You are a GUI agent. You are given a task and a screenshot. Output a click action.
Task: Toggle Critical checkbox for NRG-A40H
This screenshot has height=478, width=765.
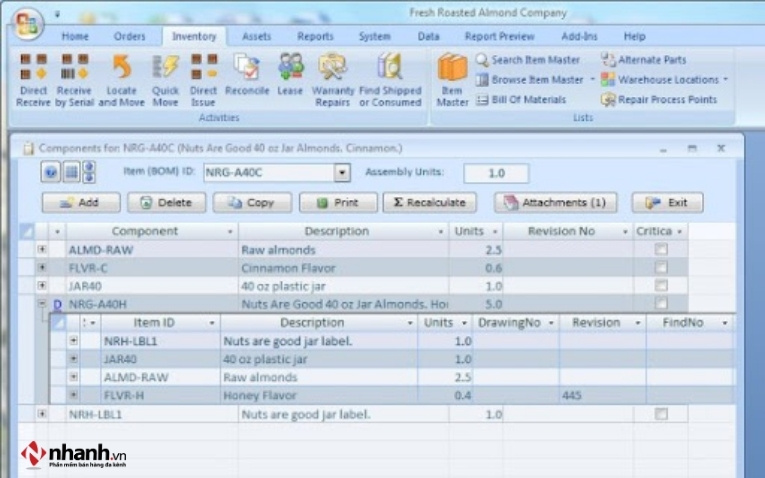pyautogui.click(x=661, y=303)
